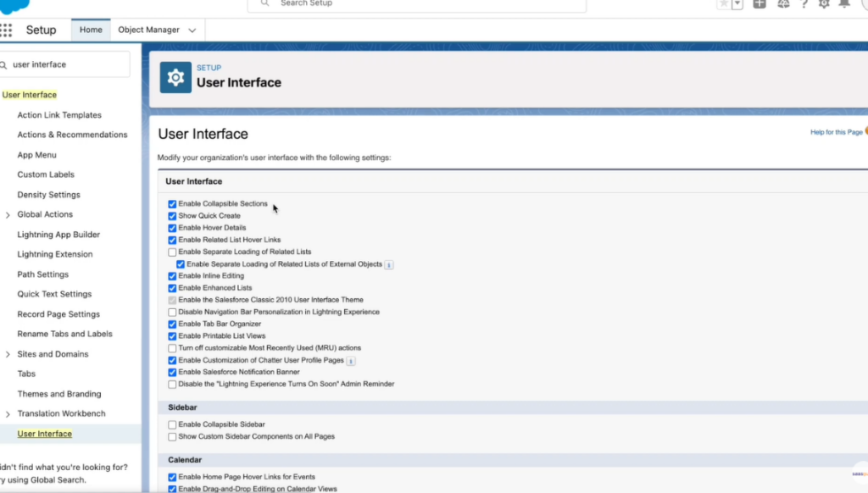Uncheck Drag-and-Drop Editing on Calendar Views

click(172, 489)
